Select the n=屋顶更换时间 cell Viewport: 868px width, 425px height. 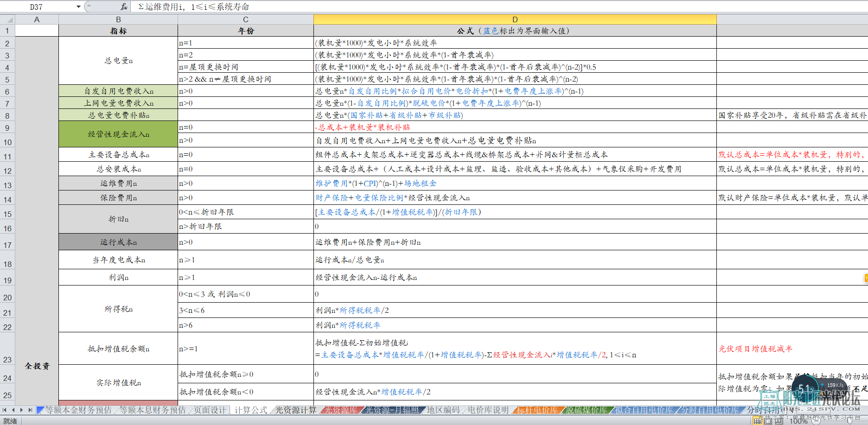[246, 67]
